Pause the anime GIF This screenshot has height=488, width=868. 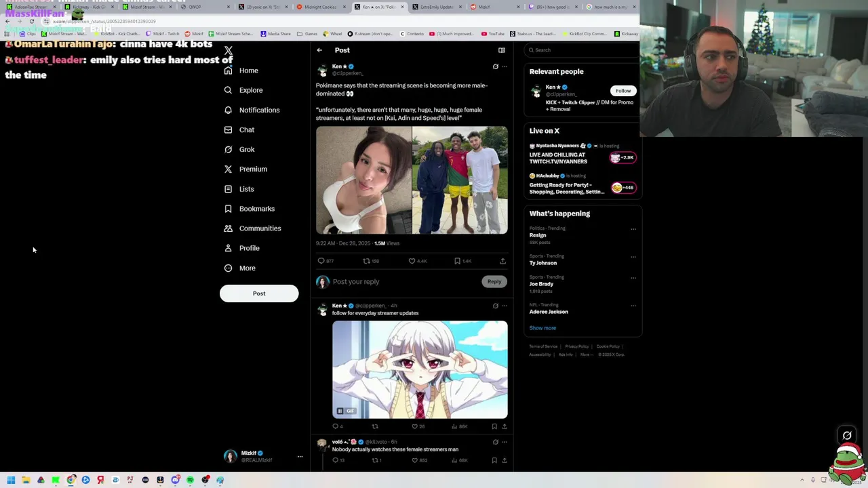(340, 411)
